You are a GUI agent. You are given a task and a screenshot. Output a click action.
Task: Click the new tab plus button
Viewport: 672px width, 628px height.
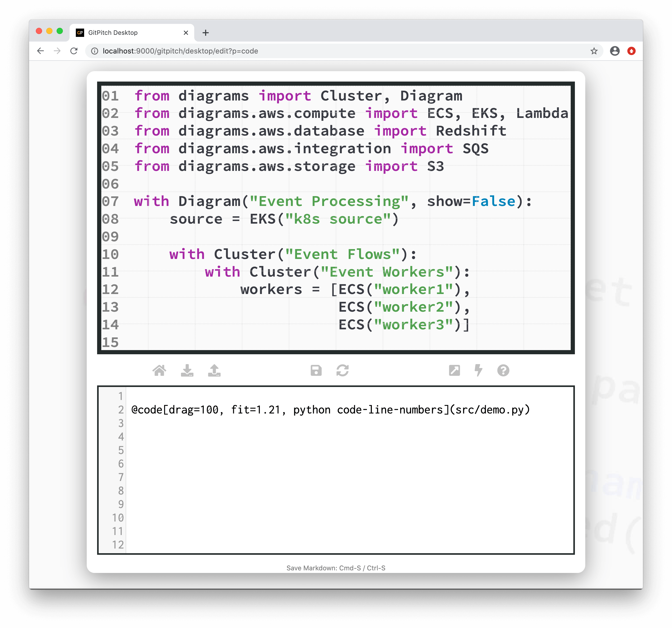click(205, 32)
